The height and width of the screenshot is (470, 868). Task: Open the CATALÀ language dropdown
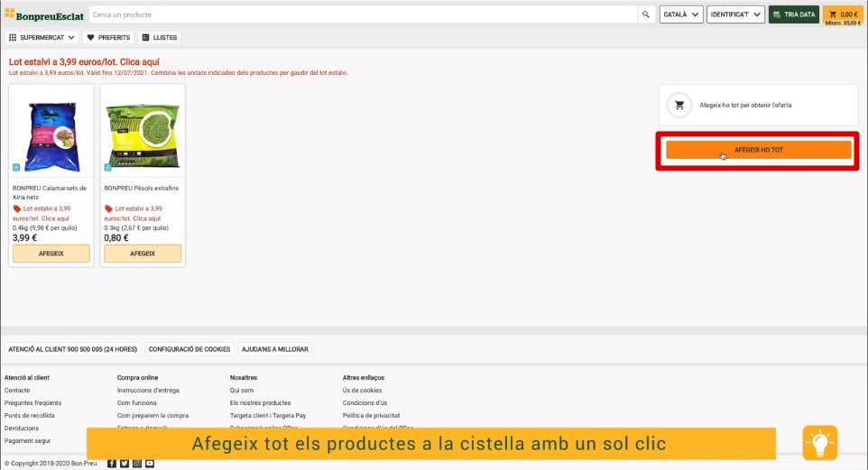tap(681, 15)
